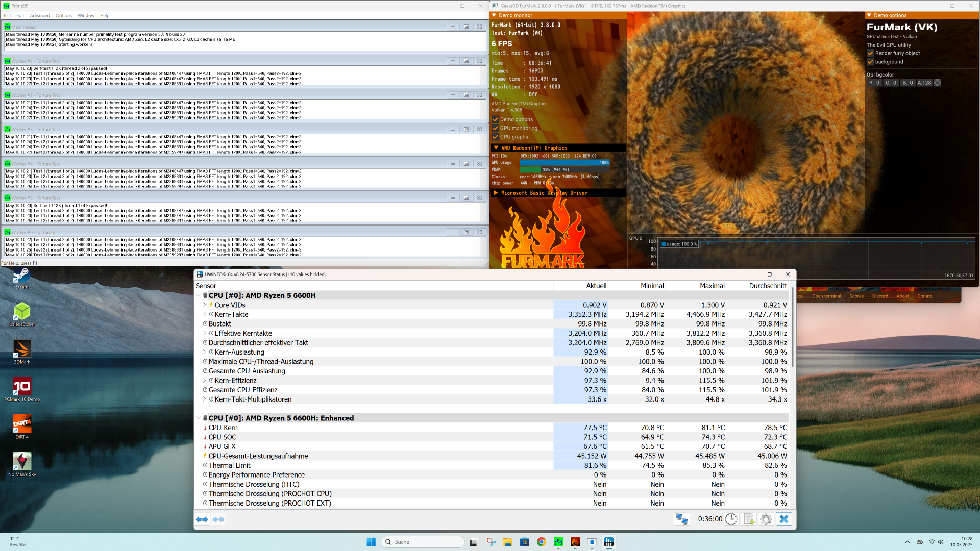Image resolution: width=980 pixels, height=551 pixels.
Task: Open taskbar clock showing 10:28
Action: 961,542
